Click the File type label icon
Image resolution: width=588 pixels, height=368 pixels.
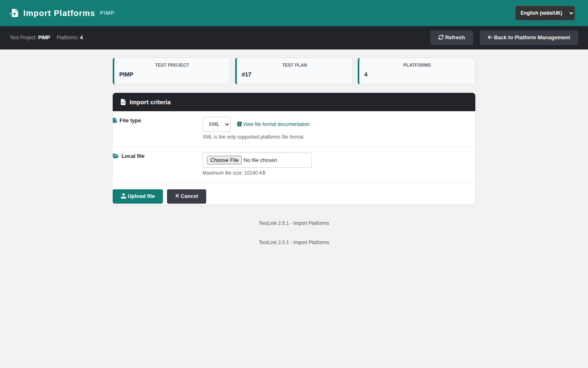coord(115,121)
